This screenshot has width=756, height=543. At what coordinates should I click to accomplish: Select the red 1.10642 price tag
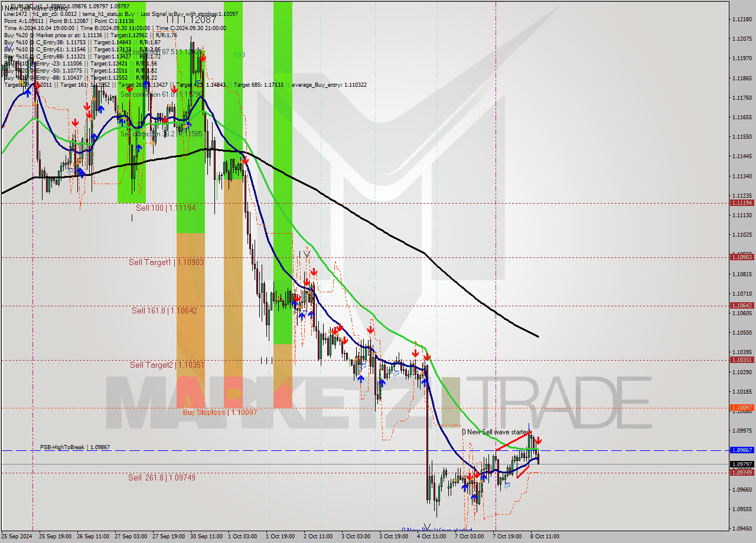point(742,305)
